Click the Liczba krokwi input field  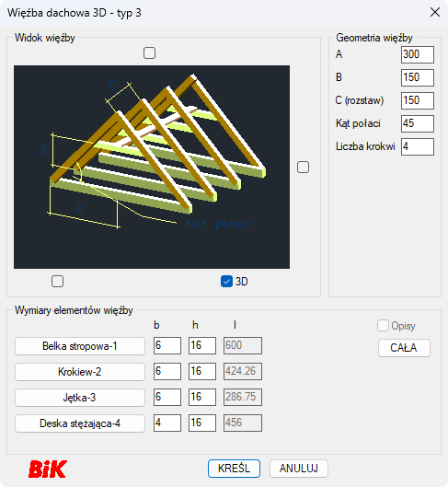coord(418,146)
